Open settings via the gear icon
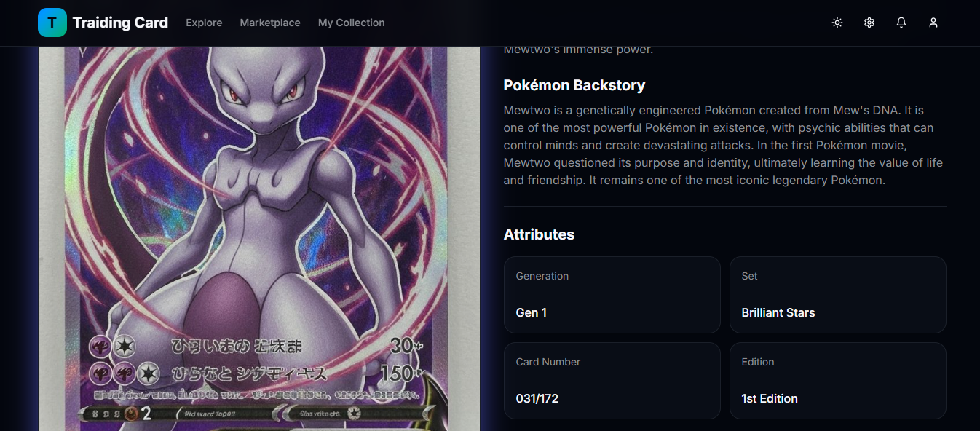Image resolution: width=980 pixels, height=431 pixels. (869, 23)
